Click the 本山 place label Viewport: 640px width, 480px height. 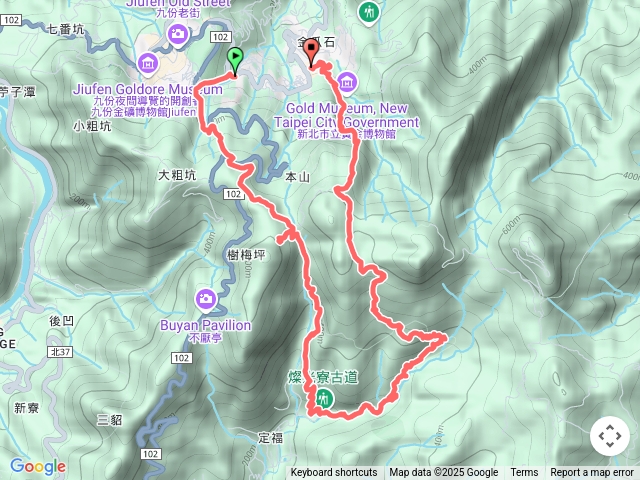coord(297,177)
